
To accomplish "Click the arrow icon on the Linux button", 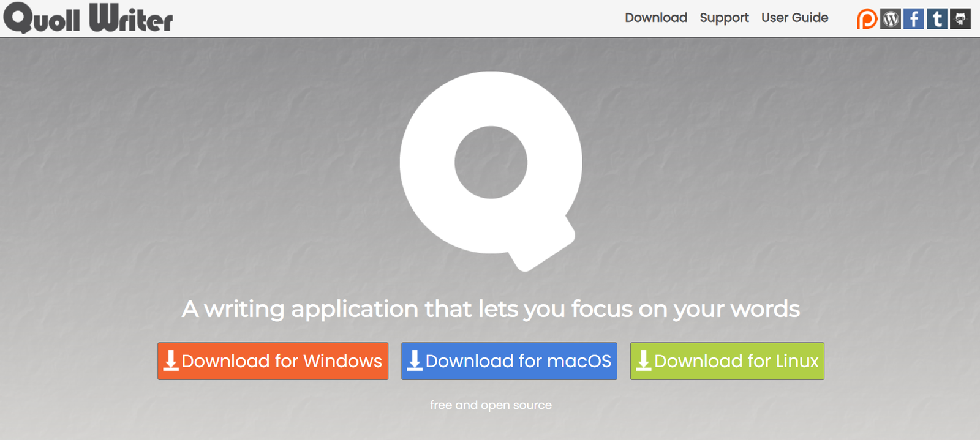I will pyautogui.click(x=643, y=360).
